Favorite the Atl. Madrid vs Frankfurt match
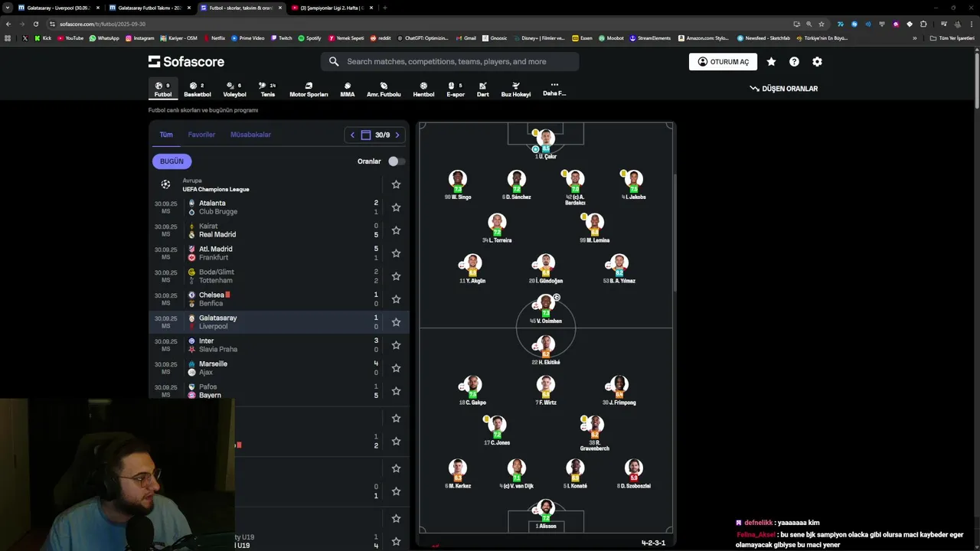The width and height of the screenshot is (980, 551). [396, 253]
